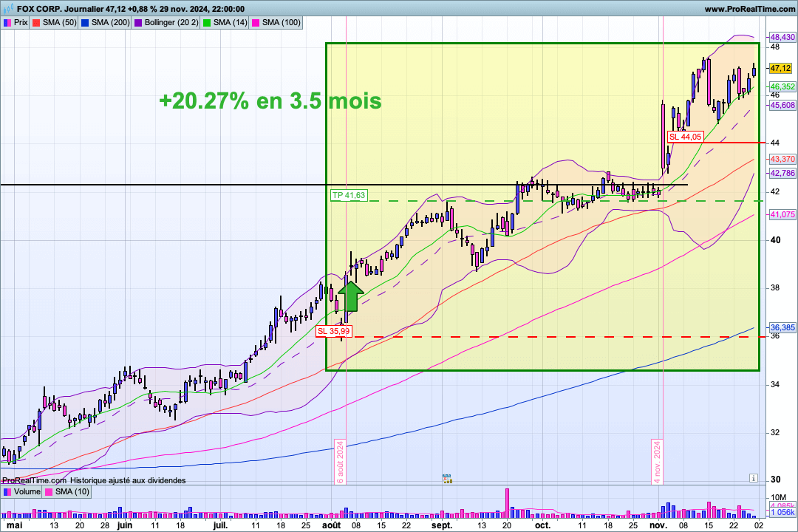Select the SL 35,99 stop-loss label

[x=333, y=331]
